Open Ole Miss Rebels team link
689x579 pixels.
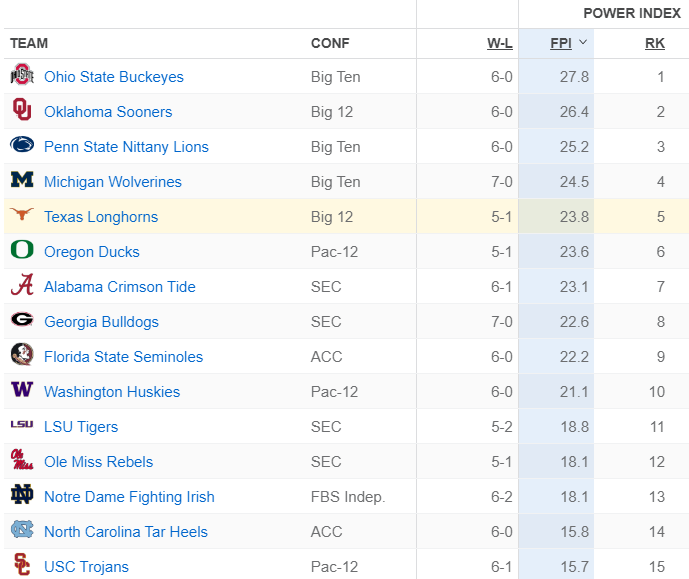tap(98, 462)
